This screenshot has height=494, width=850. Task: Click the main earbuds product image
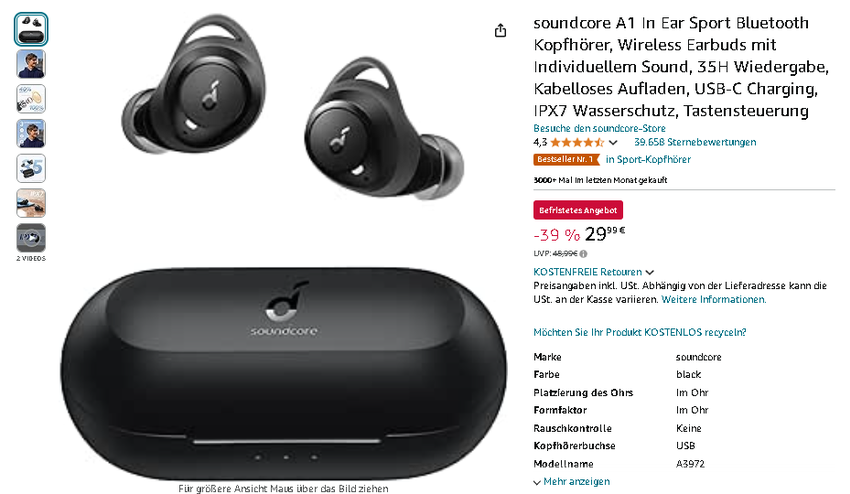(x=284, y=247)
